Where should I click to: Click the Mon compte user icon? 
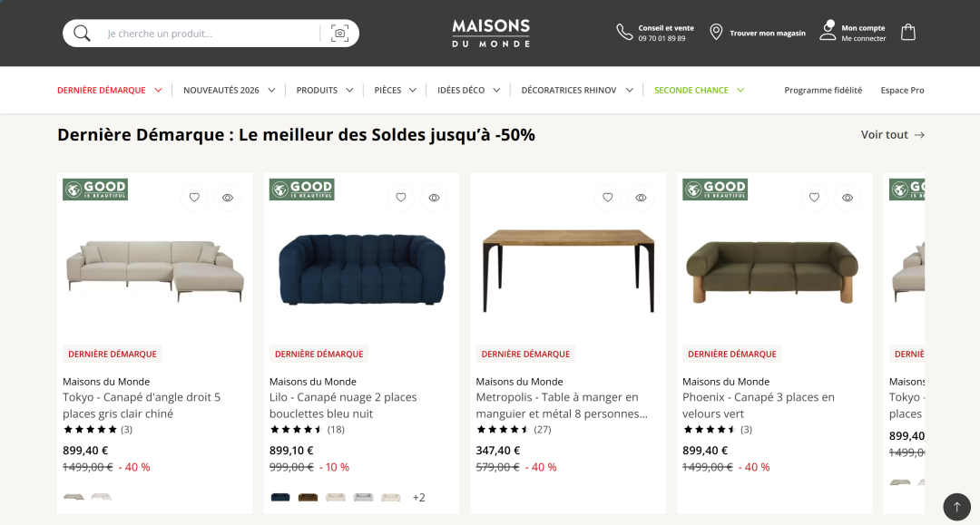pyautogui.click(x=828, y=31)
